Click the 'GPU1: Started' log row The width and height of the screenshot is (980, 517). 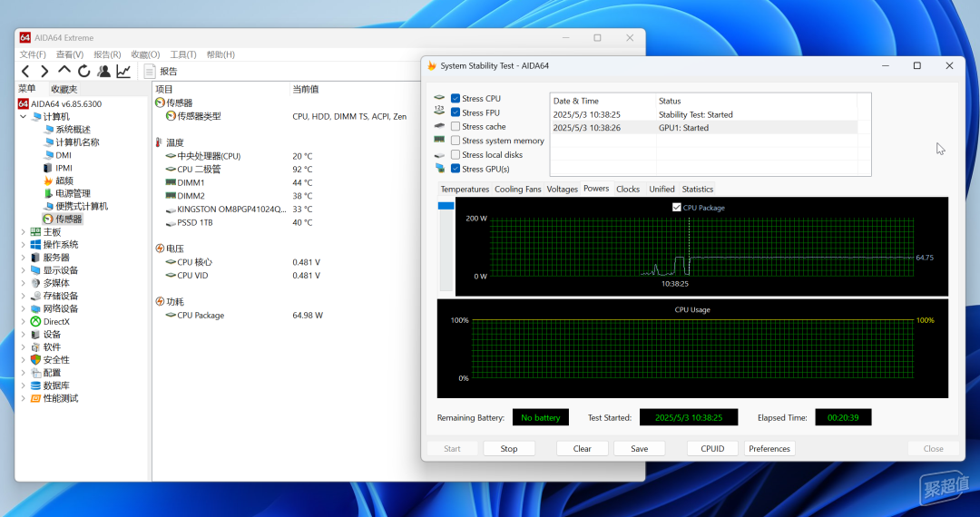(704, 127)
